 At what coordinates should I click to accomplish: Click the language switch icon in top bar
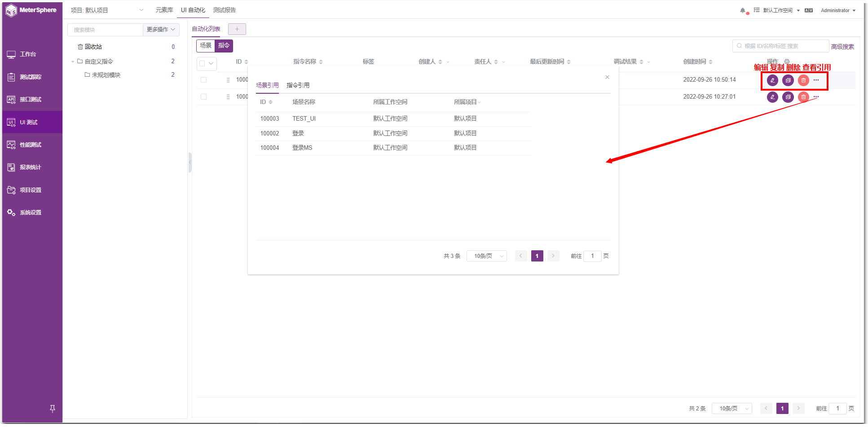click(x=809, y=10)
